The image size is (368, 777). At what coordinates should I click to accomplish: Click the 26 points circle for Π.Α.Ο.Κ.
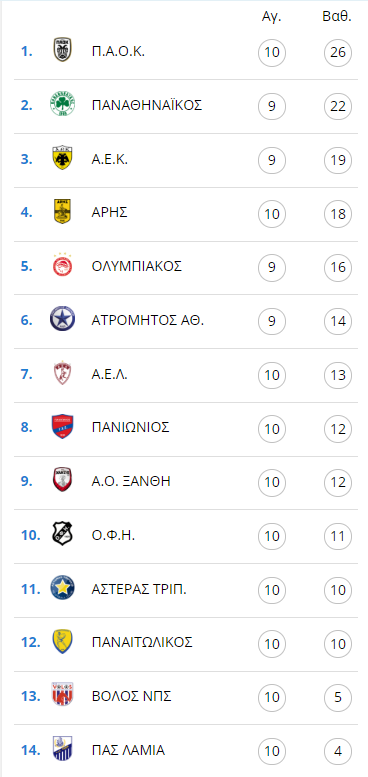pyautogui.click(x=338, y=52)
